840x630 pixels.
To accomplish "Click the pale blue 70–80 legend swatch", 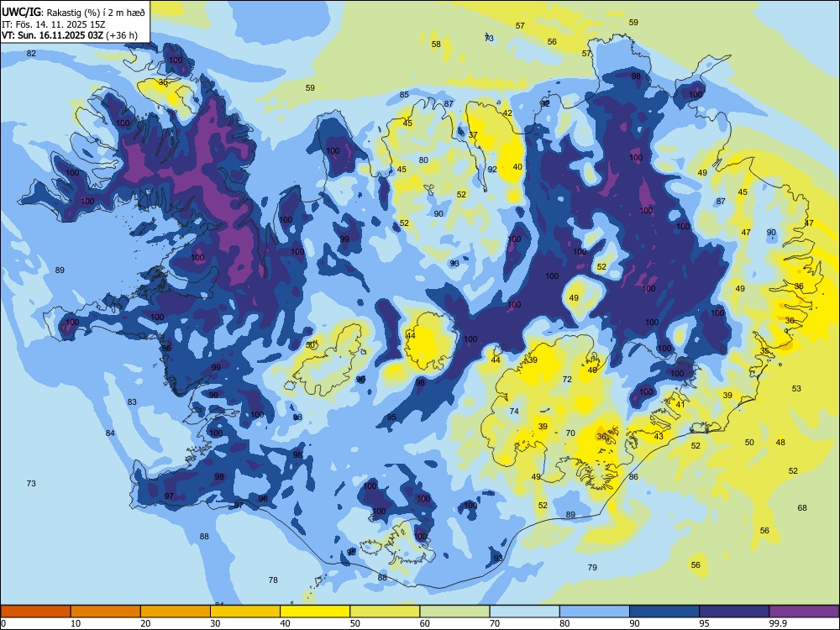I will pyautogui.click(x=524, y=612).
